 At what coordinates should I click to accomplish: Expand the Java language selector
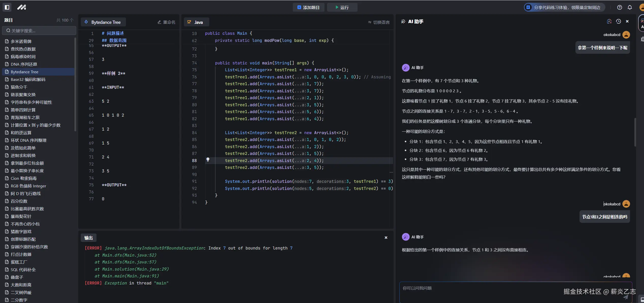point(196,22)
